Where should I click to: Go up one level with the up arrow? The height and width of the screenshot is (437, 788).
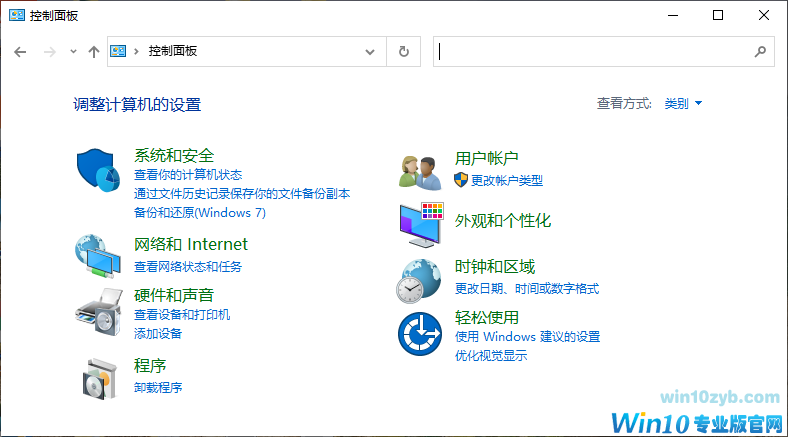pos(93,52)
